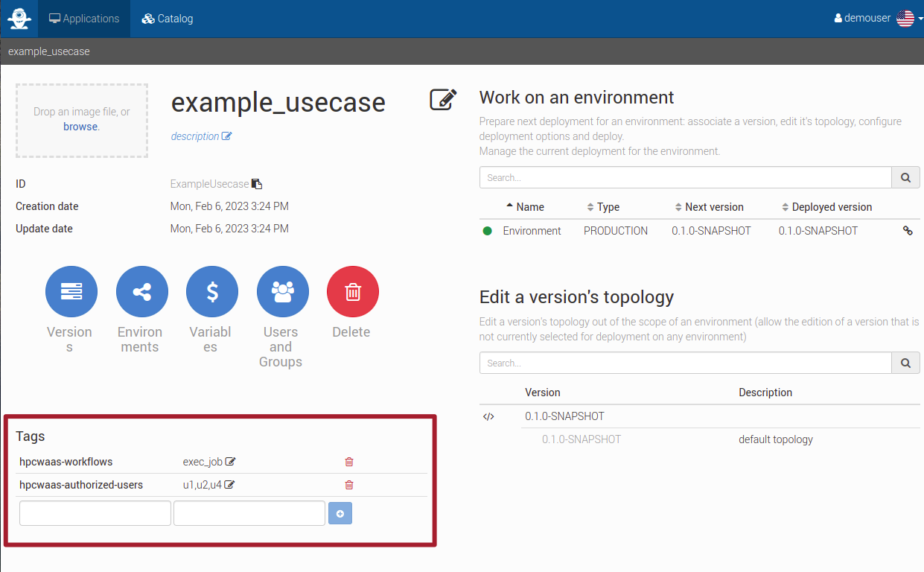Click the topology search magnifier button
Screen dimensions: 924x572
click(x=905, y=363)
